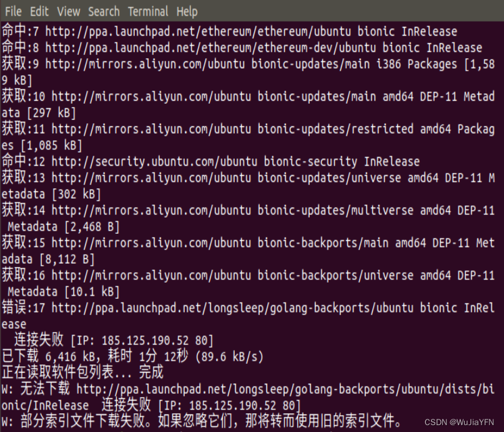
Task: Open the Help menu
Action: [186, 11]
